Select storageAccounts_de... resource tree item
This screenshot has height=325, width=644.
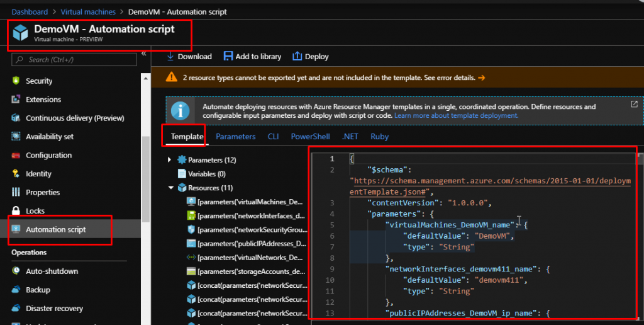point(245,271)
